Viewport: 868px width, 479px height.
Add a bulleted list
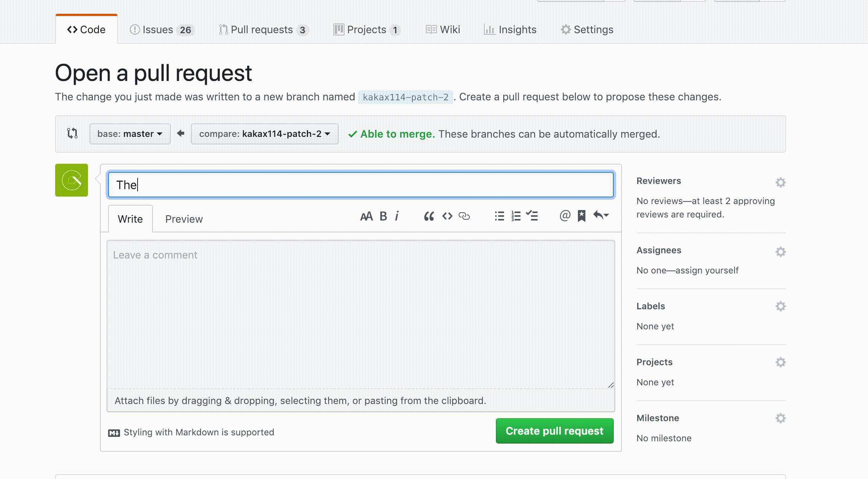point(499,216)
